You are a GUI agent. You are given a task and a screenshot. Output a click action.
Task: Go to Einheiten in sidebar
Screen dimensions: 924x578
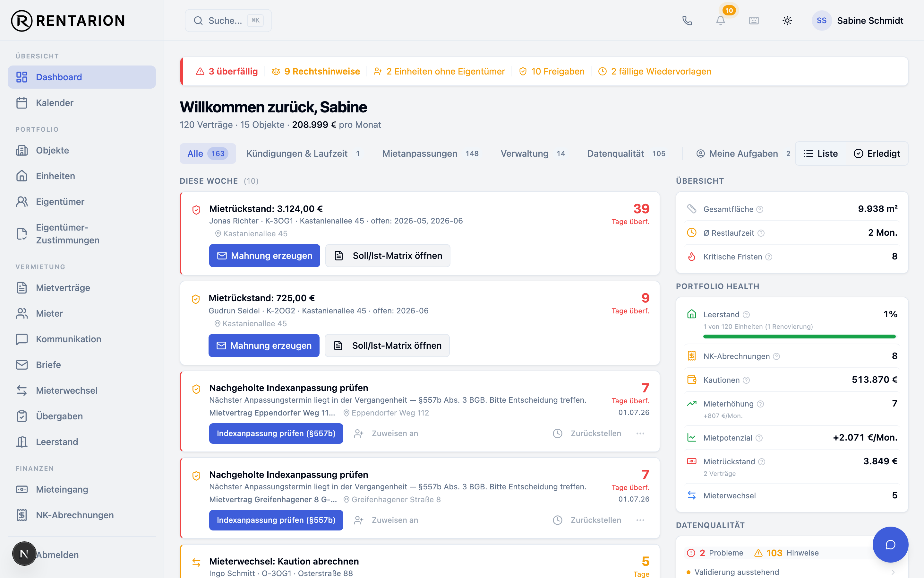coord(82,176)
